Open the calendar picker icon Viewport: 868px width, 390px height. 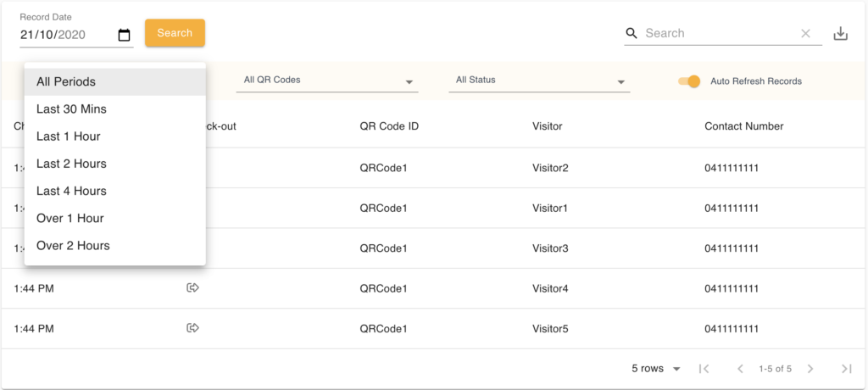pos(124,35)
